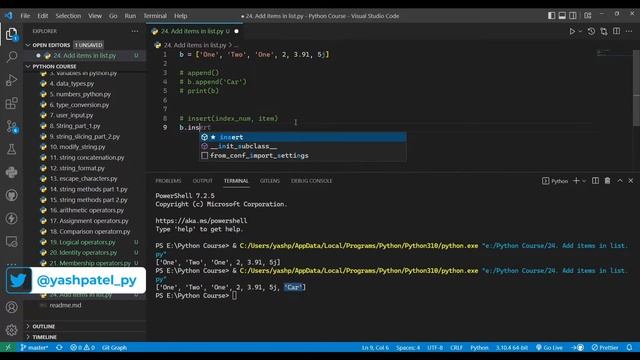Expand the Timeline section

coord(85,337)
